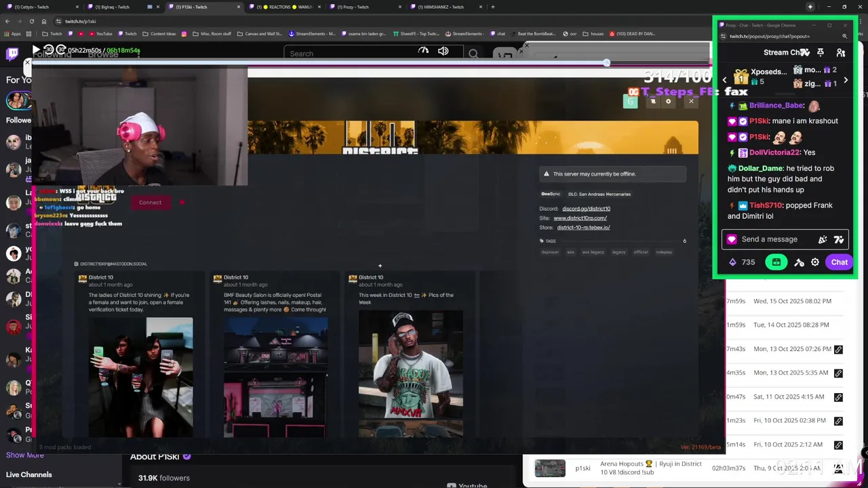Show next gift leaderboard entries with right arrow
This screenshot has width=868, height=488.
pyautogui.click(x=846, y=80)
